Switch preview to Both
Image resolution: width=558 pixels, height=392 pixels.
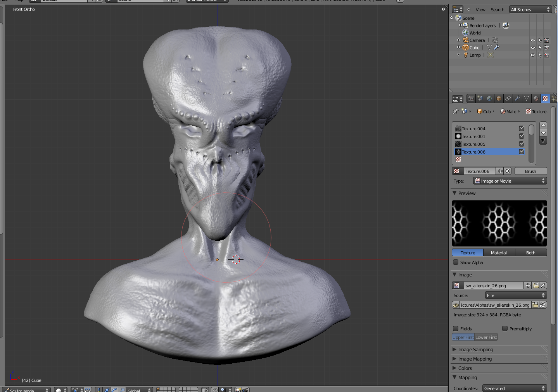click(x=531, y=252)
